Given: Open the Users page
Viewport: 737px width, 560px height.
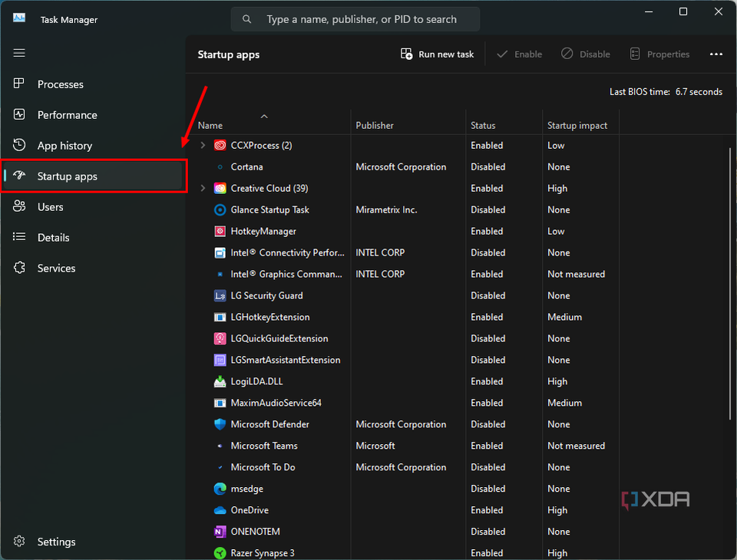Looking at the screenshot, I should [92, 206].
